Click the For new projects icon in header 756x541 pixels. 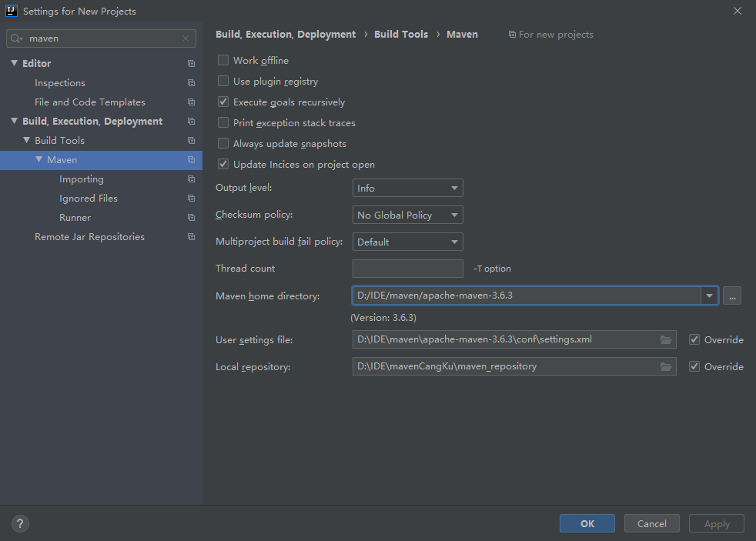[x=512, y=35]
